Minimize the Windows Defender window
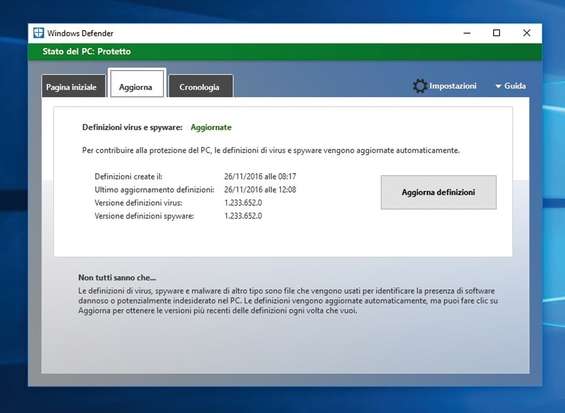The height and width of the screenshot is (413, 565). click(467, 33)
